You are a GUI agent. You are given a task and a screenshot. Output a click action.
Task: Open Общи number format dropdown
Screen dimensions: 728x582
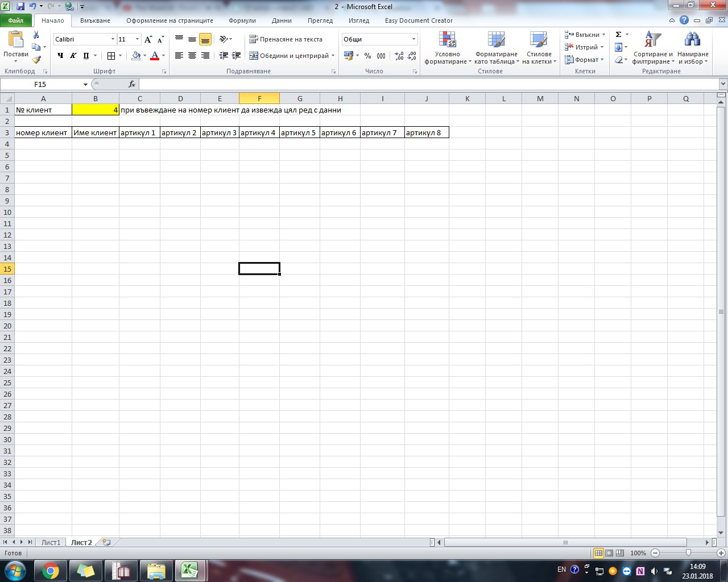[413, 39]
